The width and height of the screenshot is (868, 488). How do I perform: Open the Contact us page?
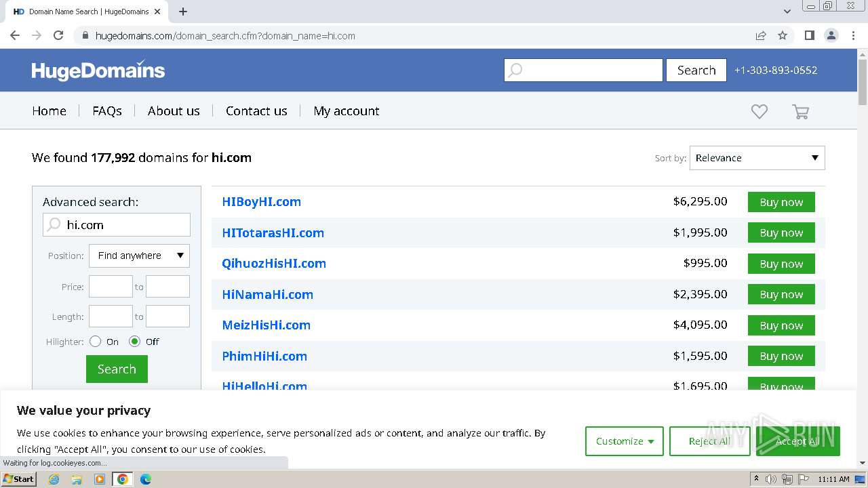pyautogui.click(x=256, y=110)
